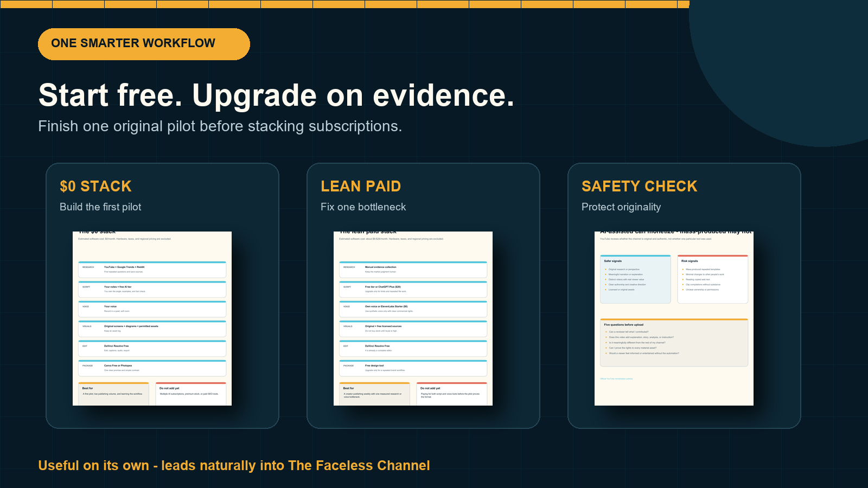Open the safety check document thumbnail
Image resolution: width=868 pixels, height=488 pixels.
pyautogui.click(x=674, y=318)
